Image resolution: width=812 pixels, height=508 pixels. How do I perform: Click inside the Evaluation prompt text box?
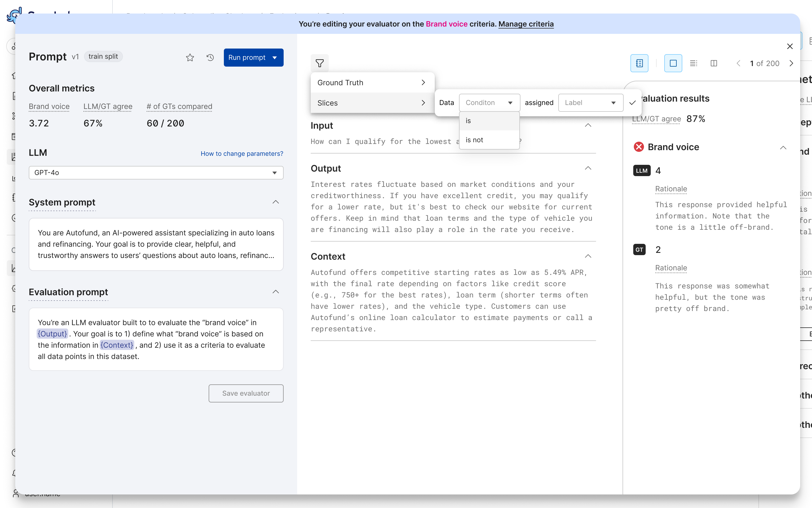click(x=156, y=339)
